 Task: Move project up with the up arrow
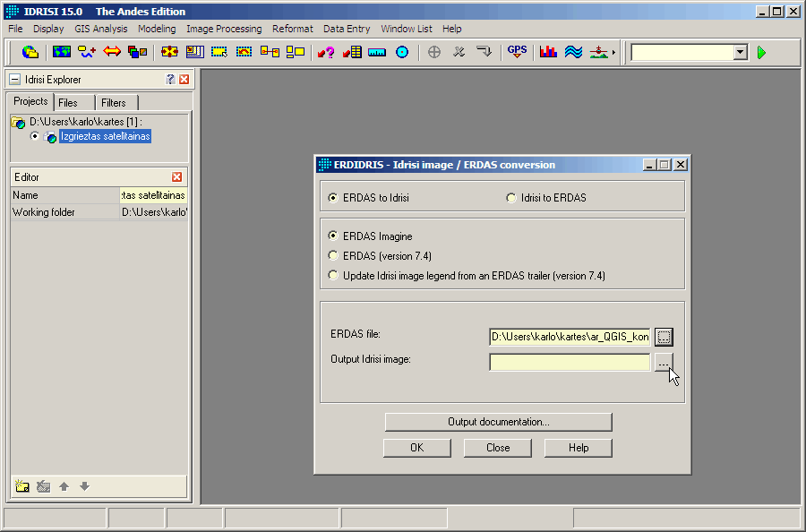coord(64,485)
